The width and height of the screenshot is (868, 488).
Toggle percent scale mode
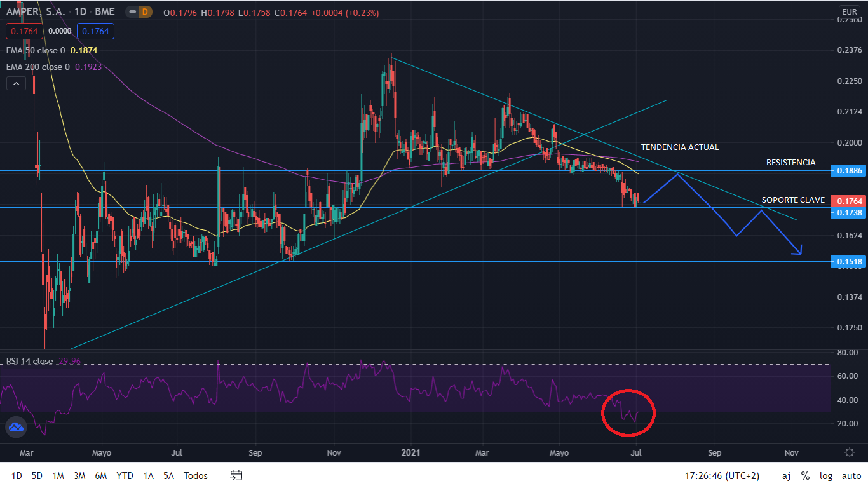805,475
